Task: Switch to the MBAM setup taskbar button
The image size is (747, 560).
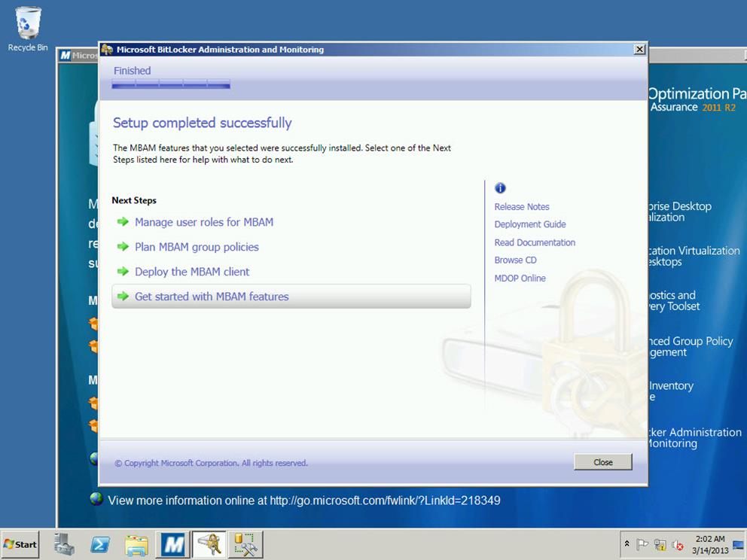Action: click(209, 544)
